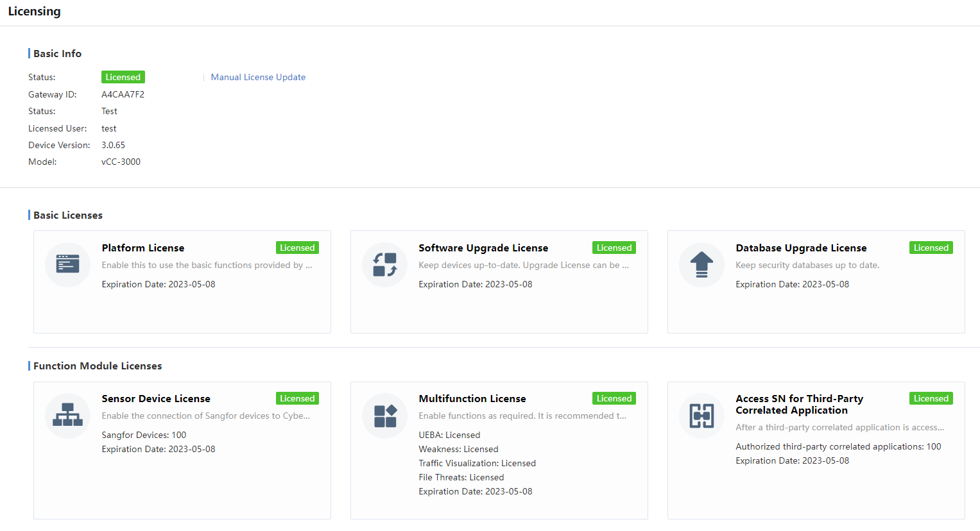This screenshot has height=531, width=980.
Task: Click the Licensed badge on Platform License
Action: point(297,248)
